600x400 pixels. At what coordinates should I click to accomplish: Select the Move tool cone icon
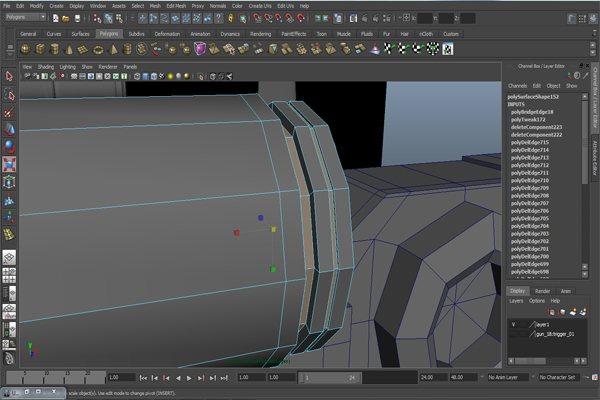[9, 129]
